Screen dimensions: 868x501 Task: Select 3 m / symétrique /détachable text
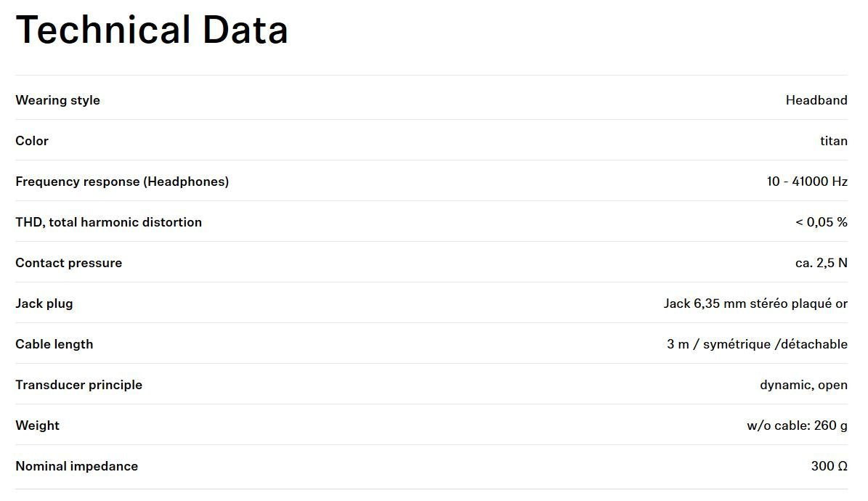coord(757,344)
